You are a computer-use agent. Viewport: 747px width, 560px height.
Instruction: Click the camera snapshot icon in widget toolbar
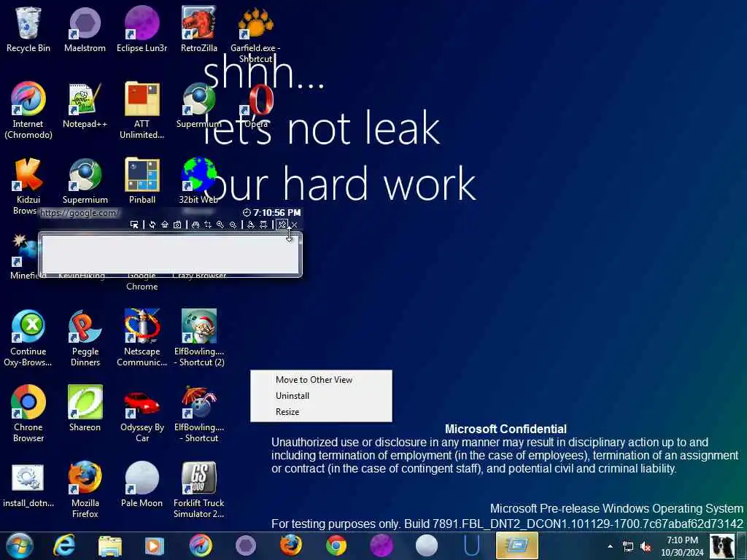(x=177, y=225)
